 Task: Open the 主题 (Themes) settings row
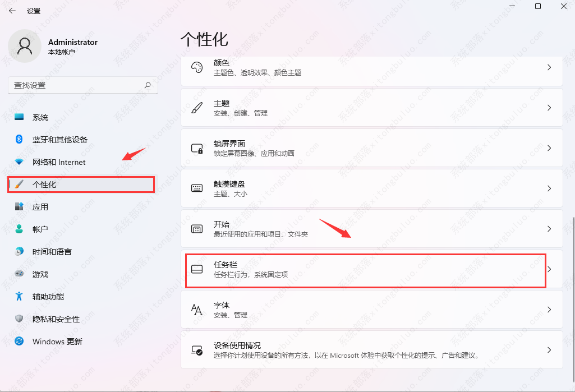coord(371,108)
